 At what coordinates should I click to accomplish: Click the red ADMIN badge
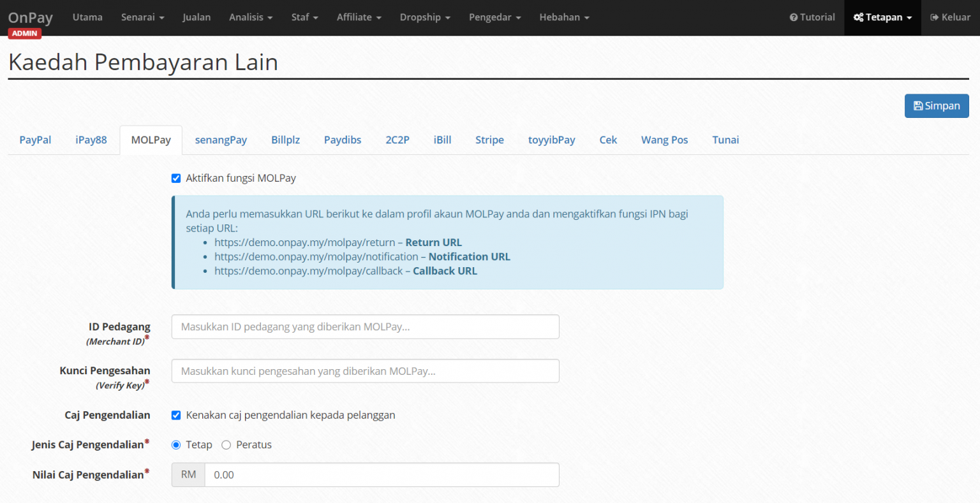pyautogui.click(x=25, y=33)
